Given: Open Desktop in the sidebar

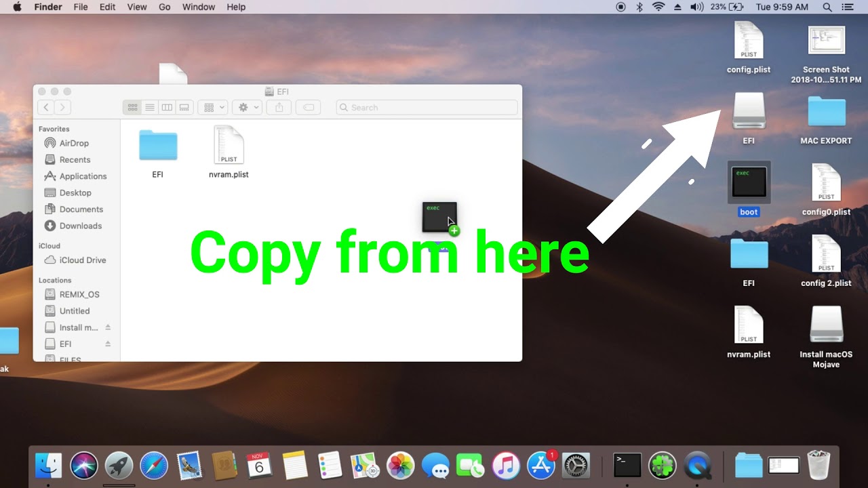Looking at the screenshot, I should pos(75,192).
